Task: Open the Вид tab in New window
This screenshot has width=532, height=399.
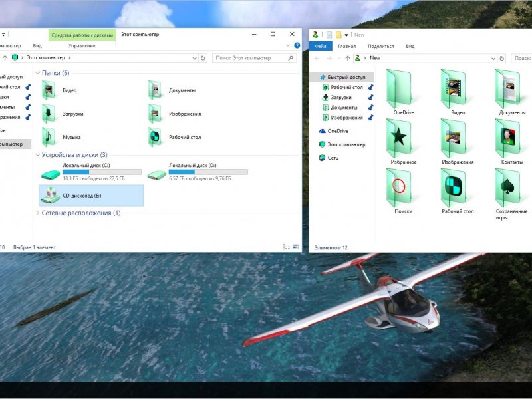Action: [x=410, y=46]
